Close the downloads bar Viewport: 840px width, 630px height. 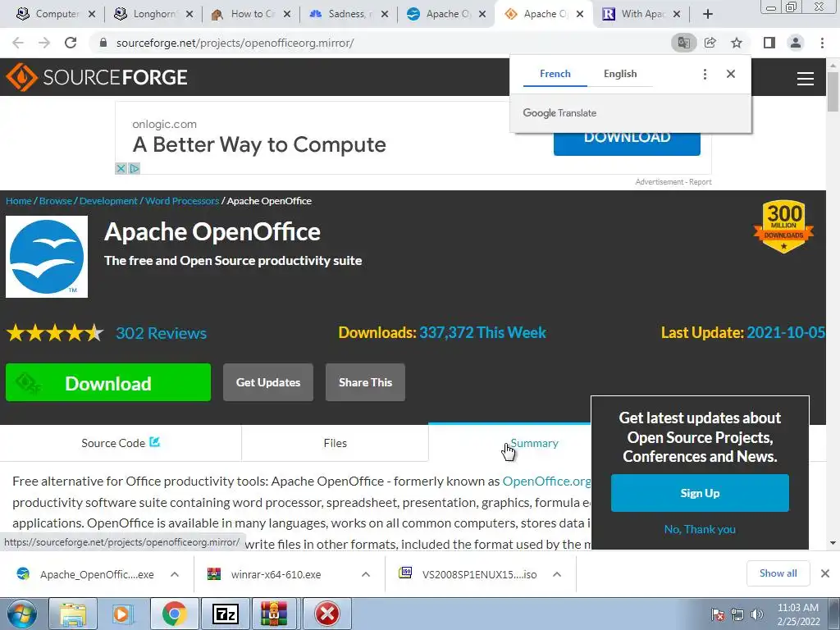click(825, 573)
